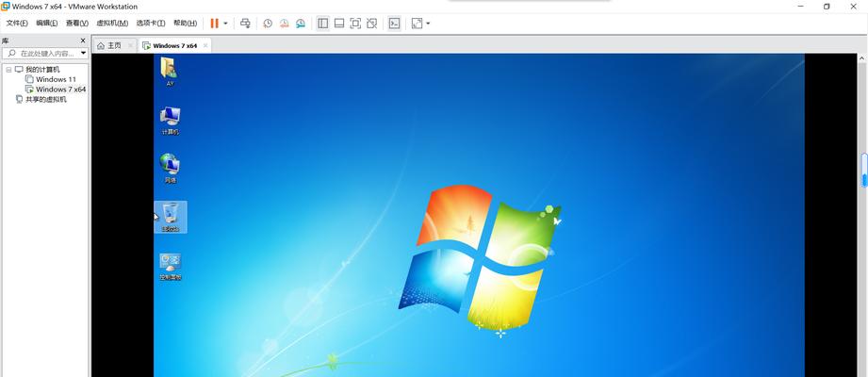The height and width of the screenshot is (377, 868).
Task: Open the 虚拟机(M) menu
Action: (x=112, y=24)
